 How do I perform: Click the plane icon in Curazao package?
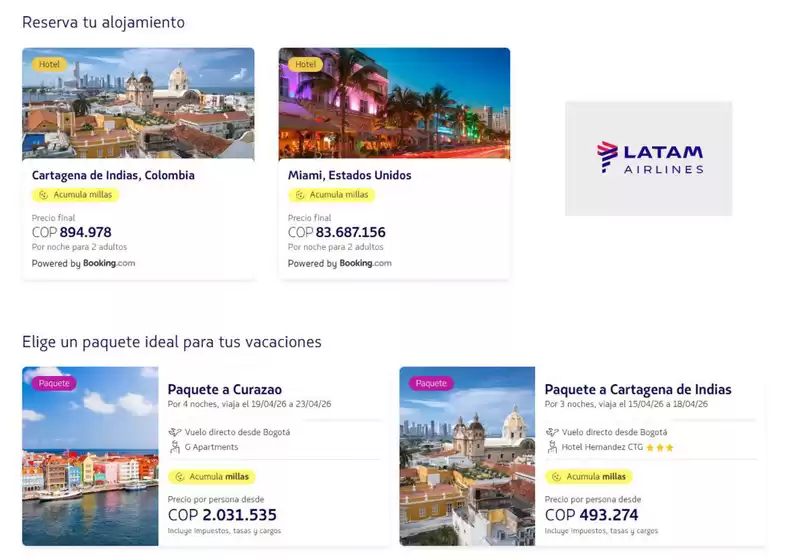[175, 432]
